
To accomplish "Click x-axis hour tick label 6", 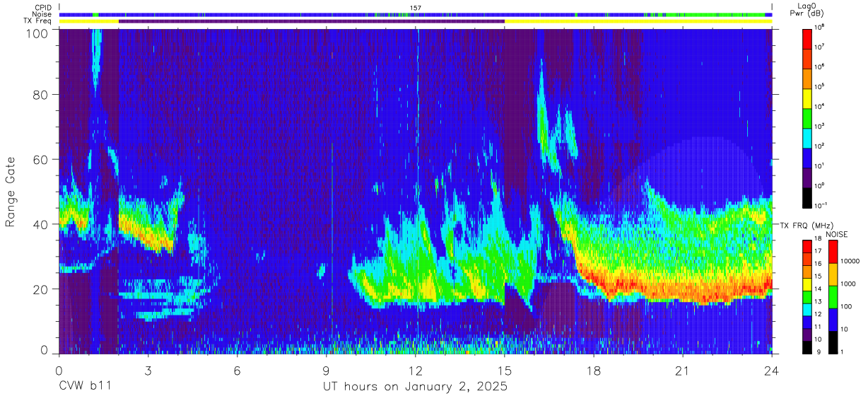I will [x=237, y=371].
